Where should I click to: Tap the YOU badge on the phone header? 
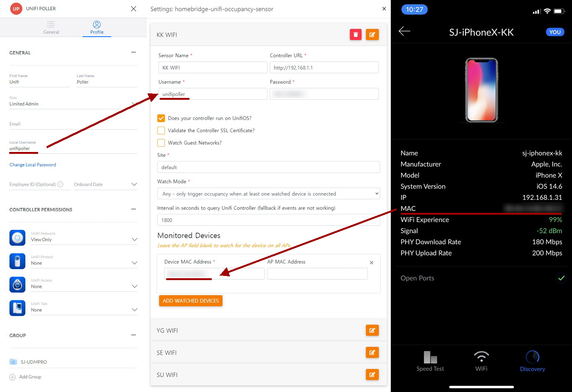[x=555, y=32]
